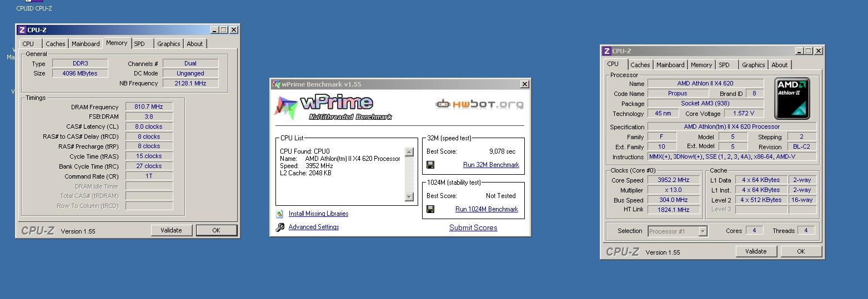Click the Revision value BL-C2
Viewport: 868px width, 299px height.
click(801, 147)
